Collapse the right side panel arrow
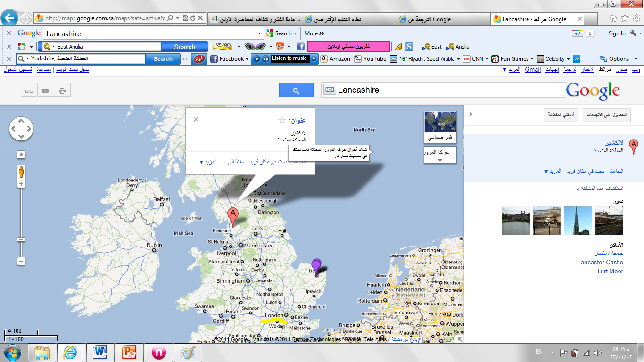The image size is (644, 362). click(471, 115)
